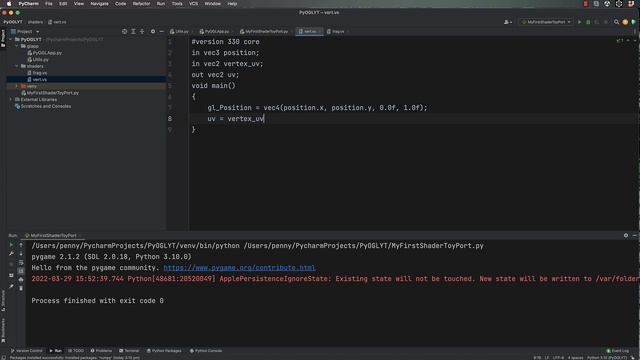640x360 pixels.
Task: Collapse the shaders folder
Action: [17, 66]
